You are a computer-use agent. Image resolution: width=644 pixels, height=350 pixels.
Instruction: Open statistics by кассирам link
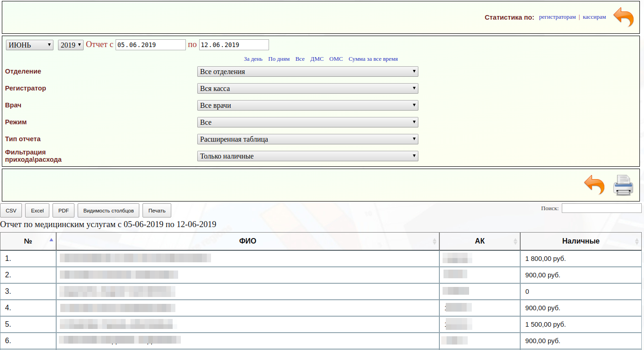coord(594,17)
